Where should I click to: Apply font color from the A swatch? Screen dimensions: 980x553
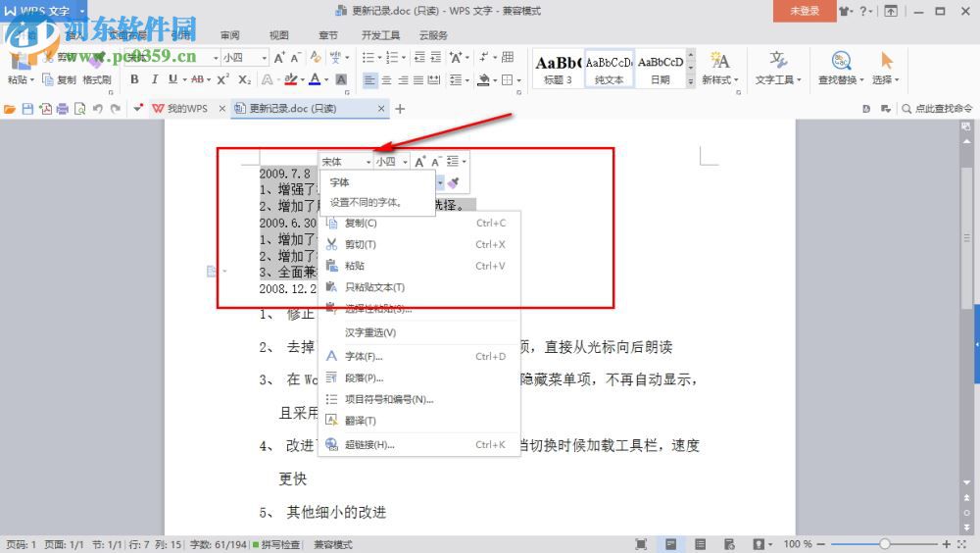click(315, 79)
